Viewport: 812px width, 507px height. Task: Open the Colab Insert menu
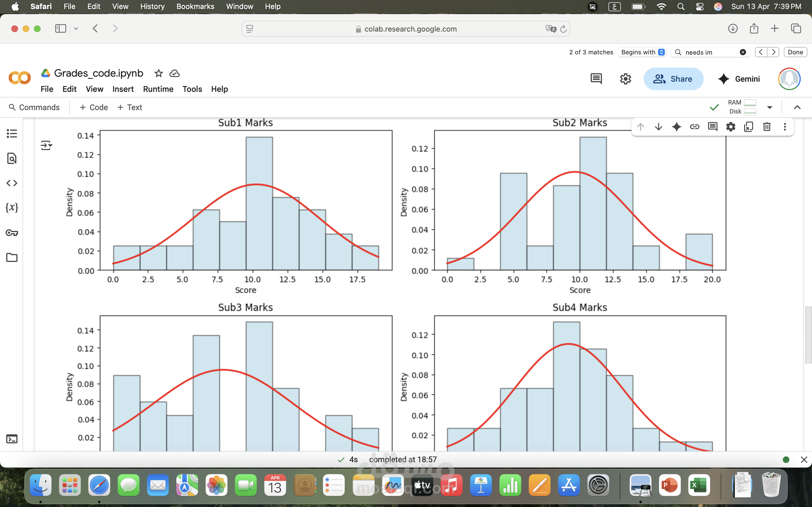(x=123, y=89)
